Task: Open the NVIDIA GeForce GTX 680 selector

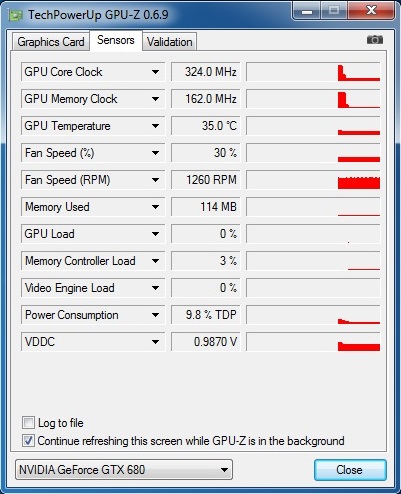Action: (124, 470)
